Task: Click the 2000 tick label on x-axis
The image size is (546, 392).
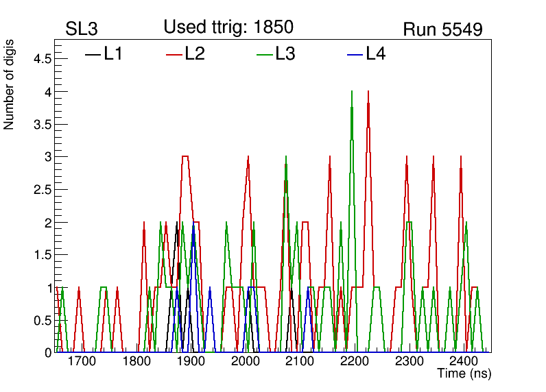Action: 246,361
